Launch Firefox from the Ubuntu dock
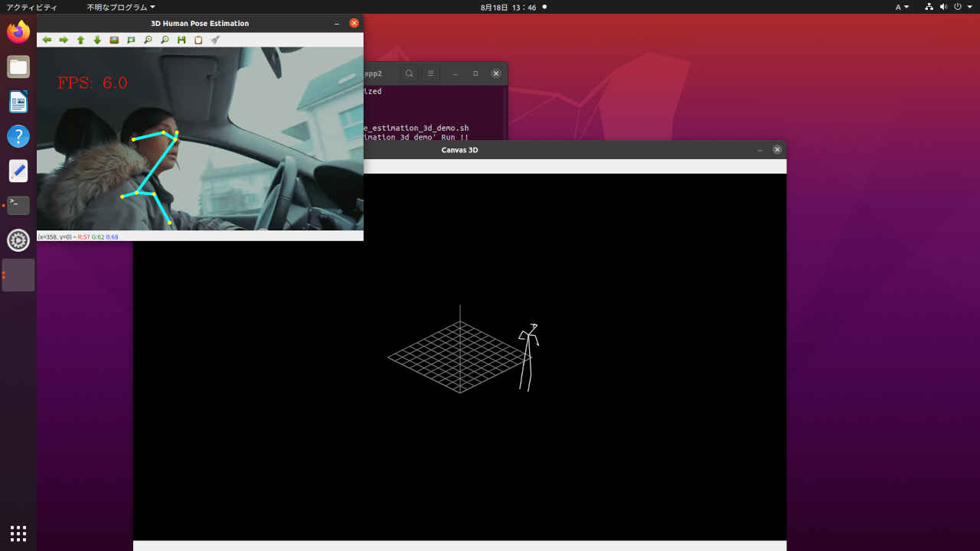This screenshot has height=551, width=980. tap(18, 32)
